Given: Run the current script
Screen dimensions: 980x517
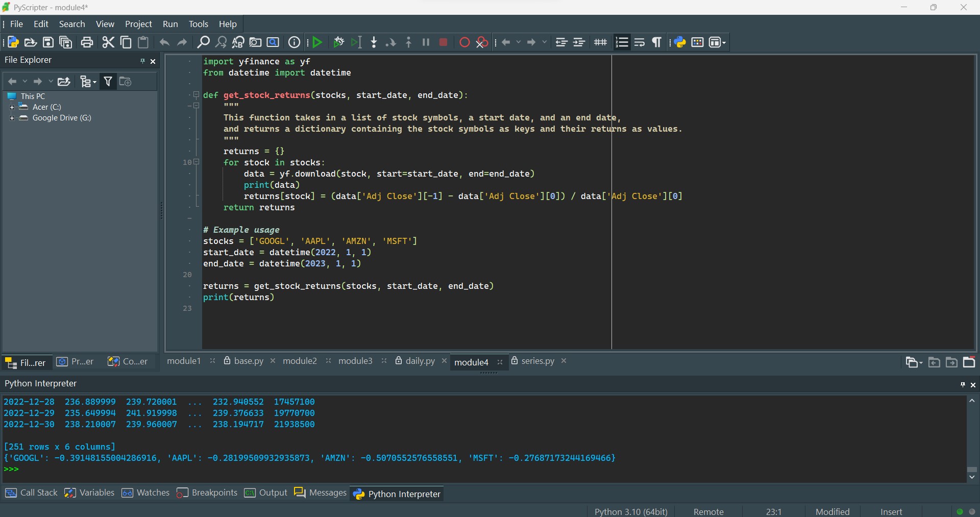Looking at the screenshot, I should (317, 42).
